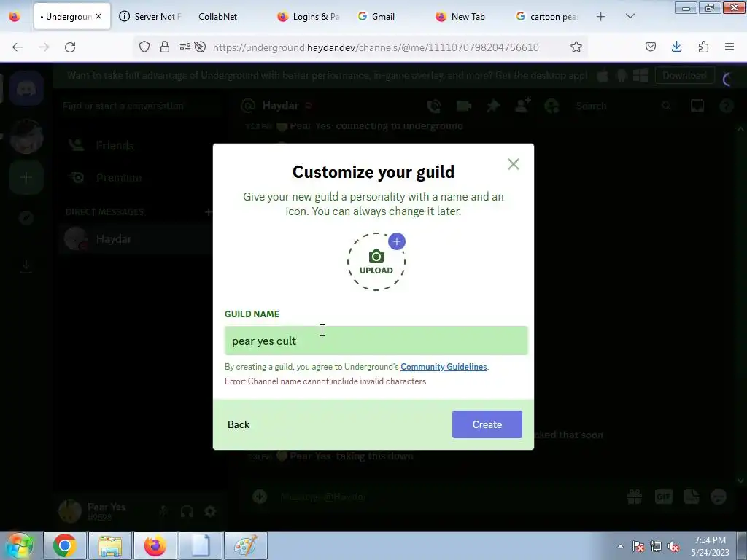Switch to the Logins & Passwords tab

pos(309,16)
